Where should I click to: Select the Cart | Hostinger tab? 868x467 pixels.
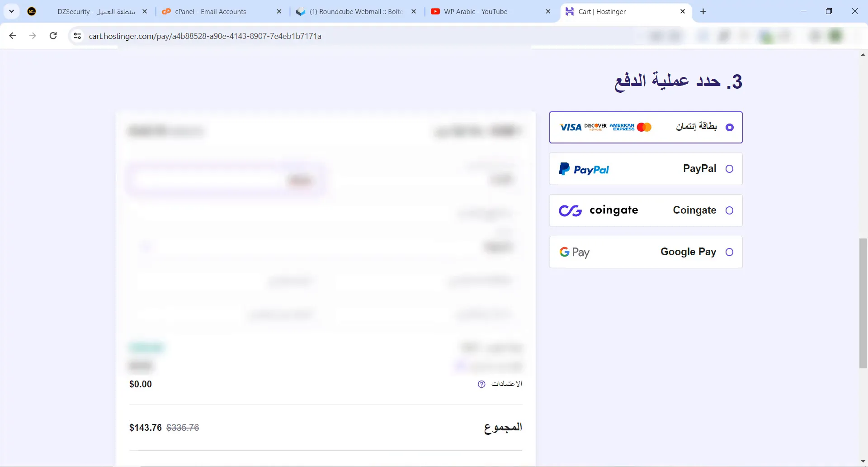click(x=626, y=12)
